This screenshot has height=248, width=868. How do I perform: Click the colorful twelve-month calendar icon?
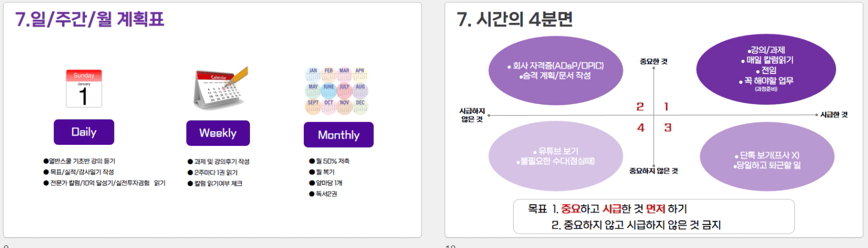(x=336, y=91)
